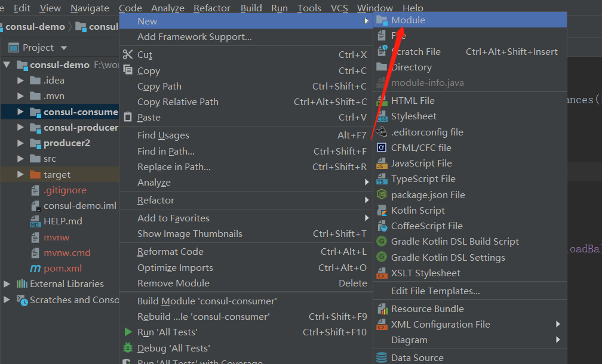
Task: Click the pom.xml Maven file icon
Action: click(35, 269)
